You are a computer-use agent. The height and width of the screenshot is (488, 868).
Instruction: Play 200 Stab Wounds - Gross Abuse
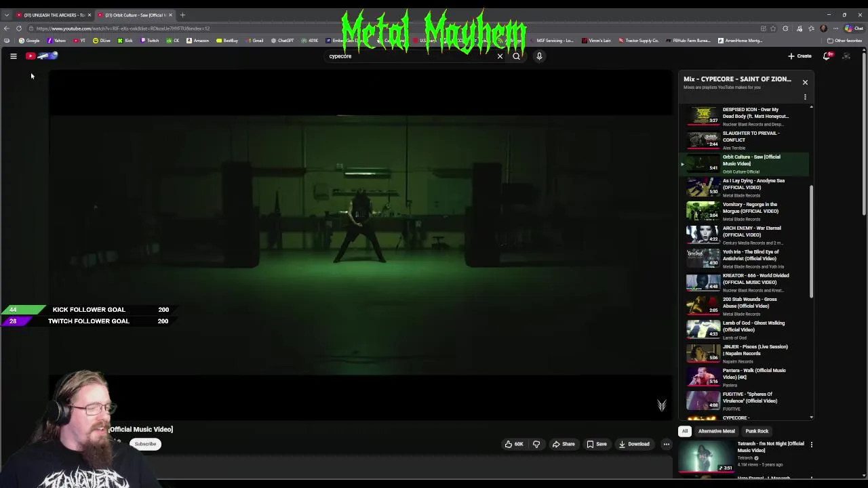click(x=745, y=306)
